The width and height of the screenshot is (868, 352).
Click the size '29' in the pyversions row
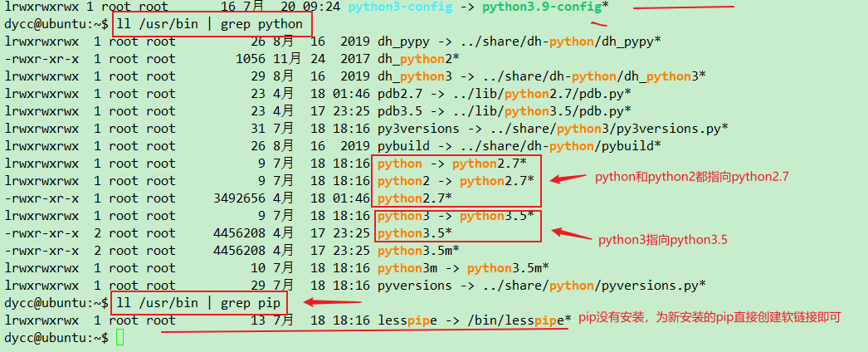258,286
